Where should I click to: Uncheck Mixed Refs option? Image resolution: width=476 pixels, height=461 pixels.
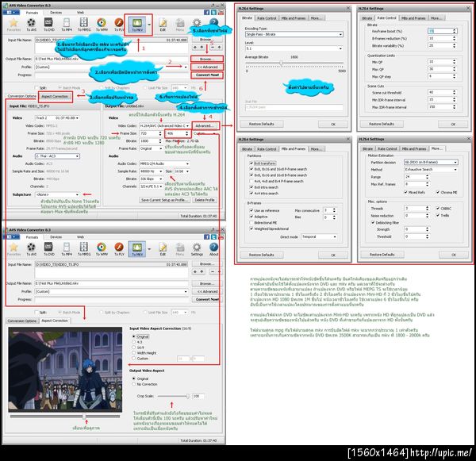click(405, 192)
